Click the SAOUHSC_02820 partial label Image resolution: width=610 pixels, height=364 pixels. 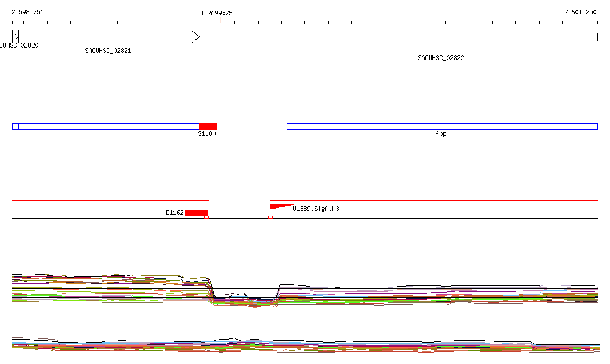pos(19,45)
